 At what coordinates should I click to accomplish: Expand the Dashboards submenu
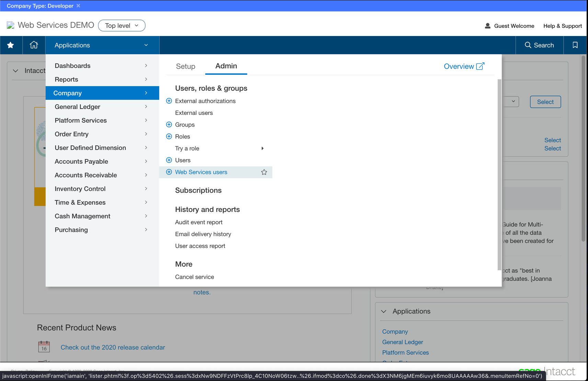click(x=102, y=66)
